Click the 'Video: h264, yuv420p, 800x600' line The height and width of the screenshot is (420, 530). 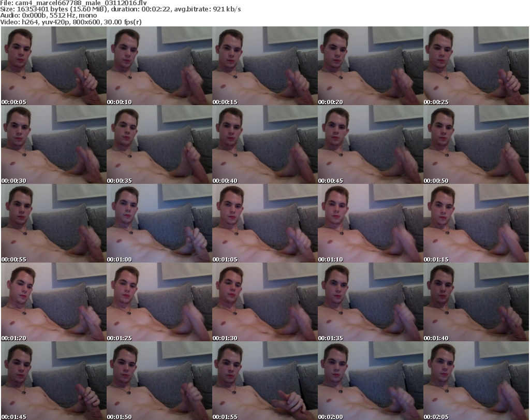[70, 22]
